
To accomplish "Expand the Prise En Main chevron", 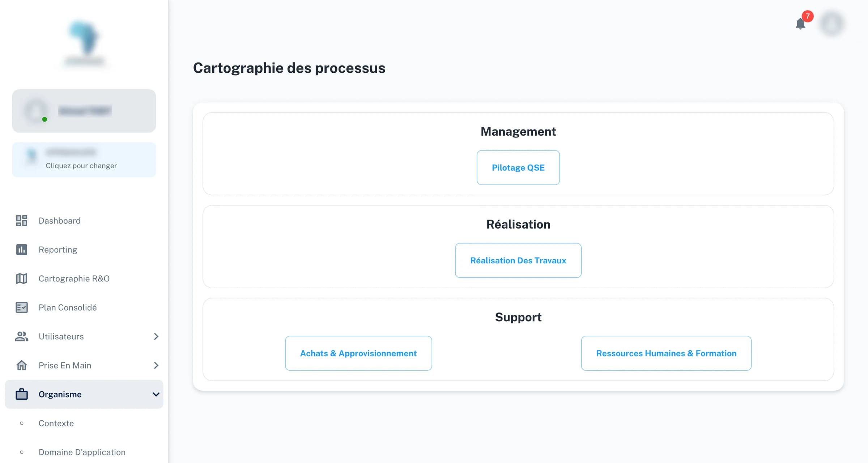I will [x=156, y=365].
